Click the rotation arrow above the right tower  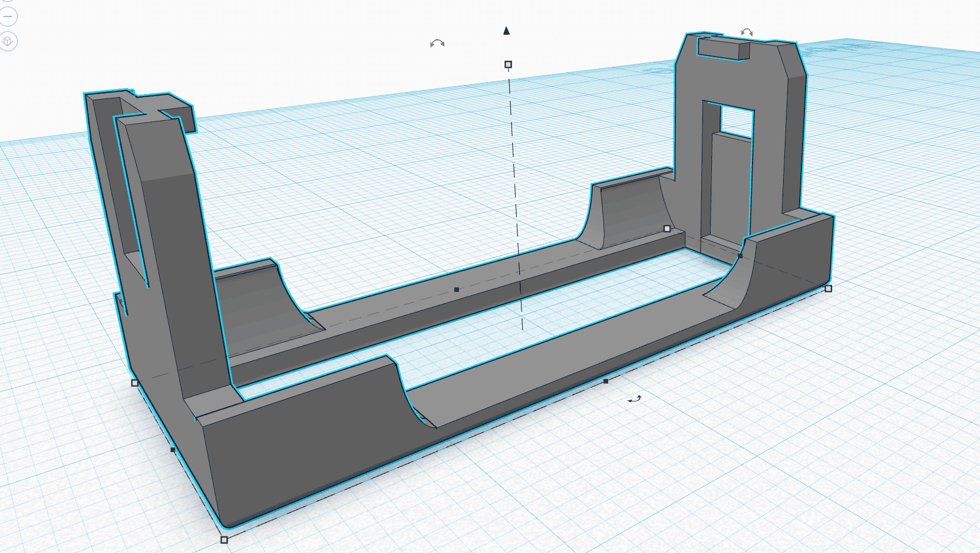pyautogui.click(x=747, y=32)
